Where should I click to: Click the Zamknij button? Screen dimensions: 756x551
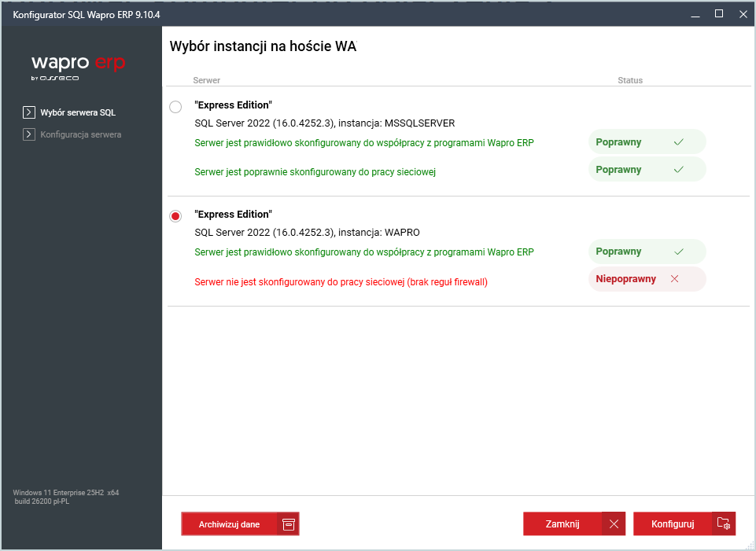coord(574,524)
